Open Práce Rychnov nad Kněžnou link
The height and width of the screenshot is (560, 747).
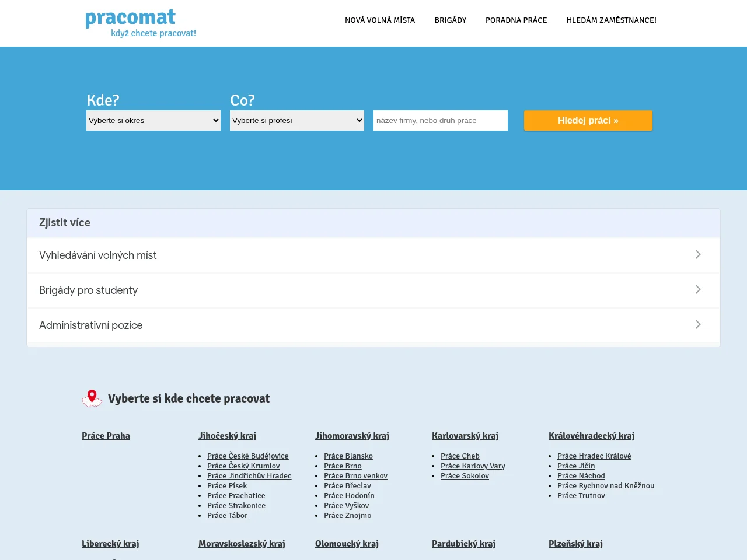[x=606, y=486]
